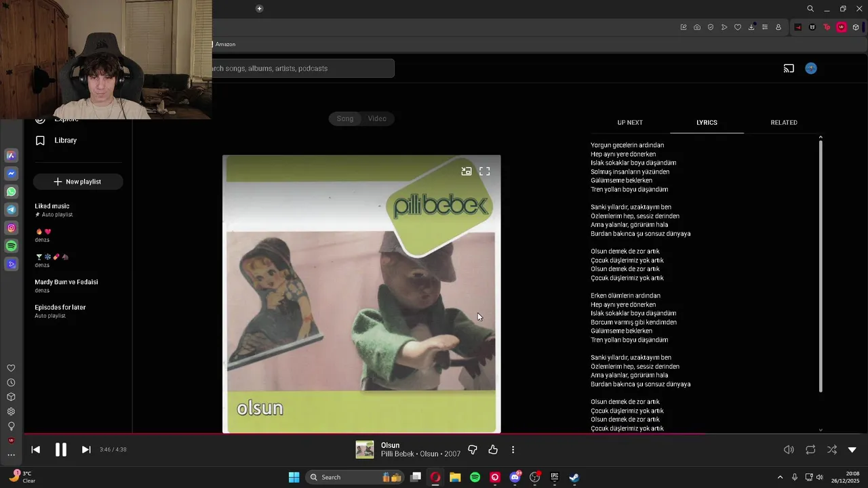Open File Explorer from the taskbar
Screen dimensions: 868x488
(455, 477)
